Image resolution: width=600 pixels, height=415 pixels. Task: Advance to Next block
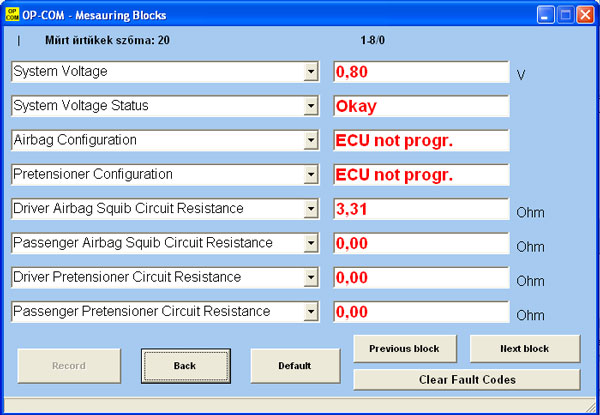(x=524, y=349)
